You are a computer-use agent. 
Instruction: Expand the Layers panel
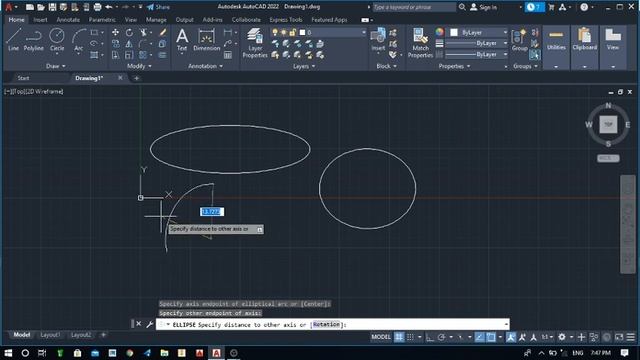[x=304, y=66]
